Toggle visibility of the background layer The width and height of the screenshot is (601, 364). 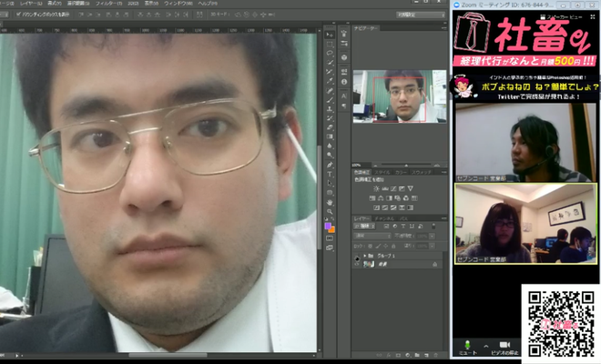(357, 265)
